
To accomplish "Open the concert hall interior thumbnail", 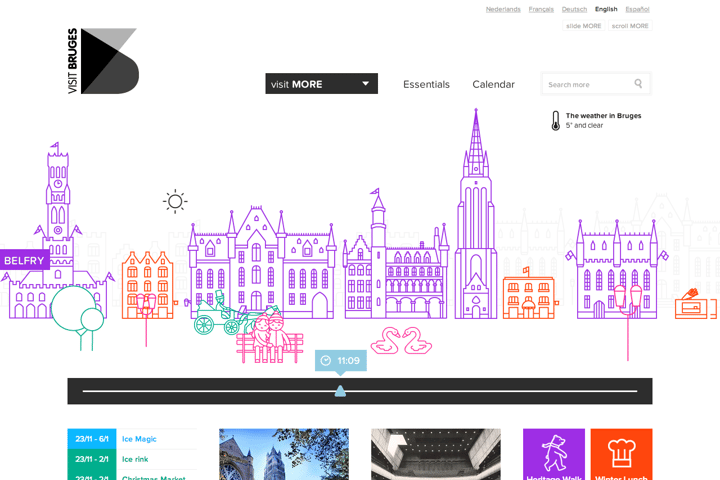I will click(x=436, y=454).
